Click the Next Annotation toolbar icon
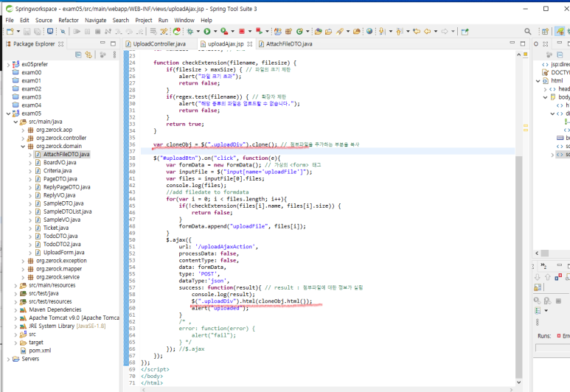This screenshot has width=570, height=392. pos(382,32)
